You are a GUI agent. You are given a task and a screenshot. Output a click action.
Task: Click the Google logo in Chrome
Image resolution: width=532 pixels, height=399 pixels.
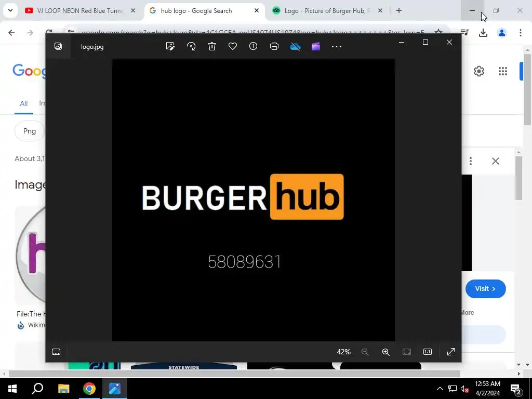[x=29, y=71]
